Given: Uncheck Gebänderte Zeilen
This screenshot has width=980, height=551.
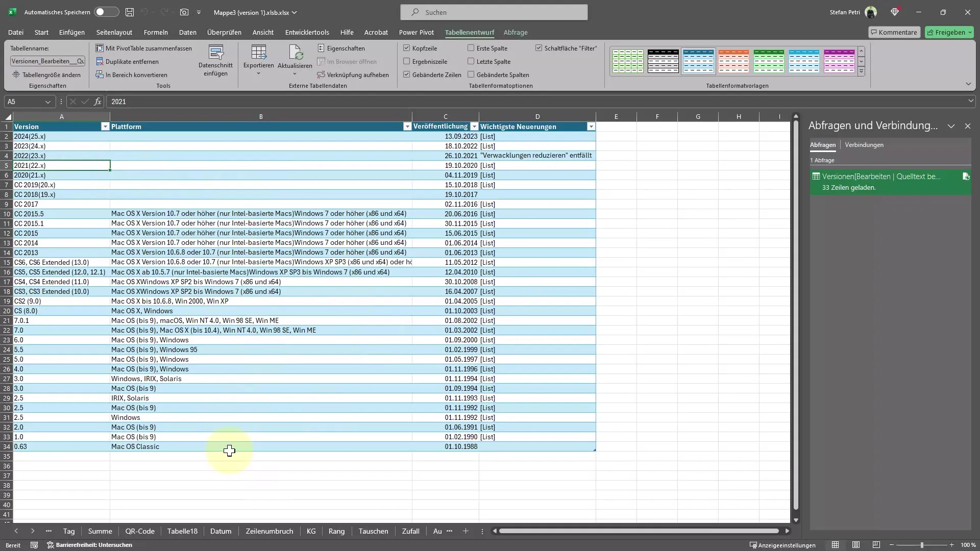Looking at the screenshot, I should (407, 74).
